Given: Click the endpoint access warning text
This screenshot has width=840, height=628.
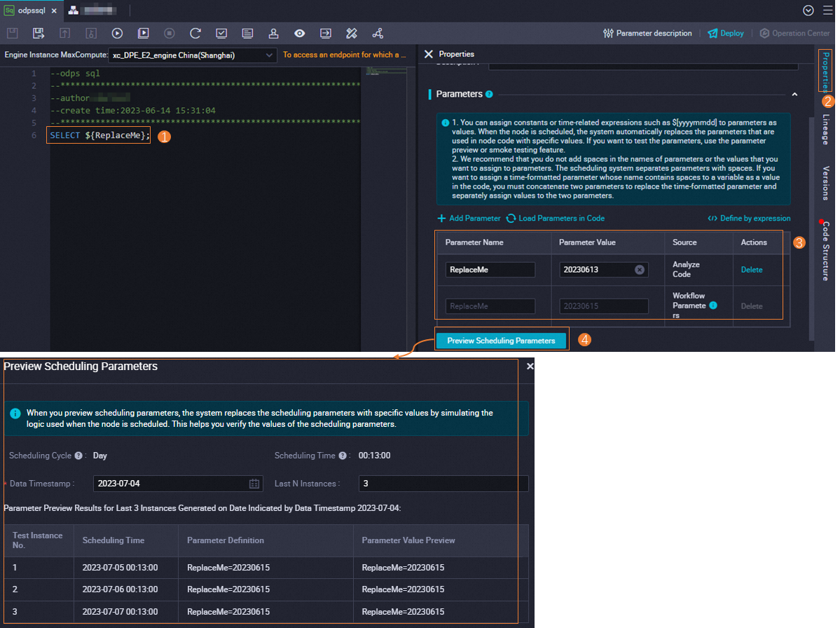Looking at the screenshot, I should 344,55.
